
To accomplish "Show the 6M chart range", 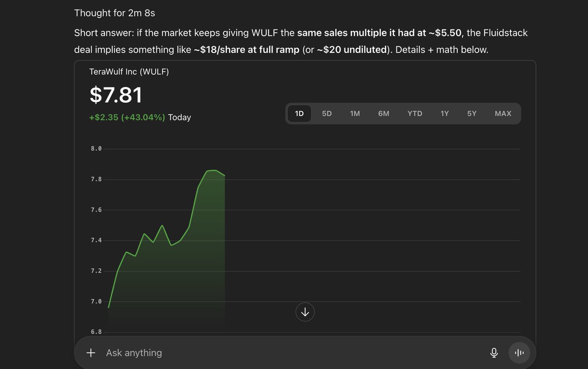I will click(x=384, y=114).
